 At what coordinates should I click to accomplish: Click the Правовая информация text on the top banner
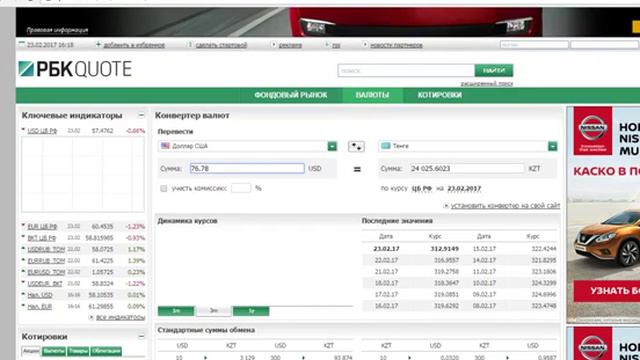57,30
